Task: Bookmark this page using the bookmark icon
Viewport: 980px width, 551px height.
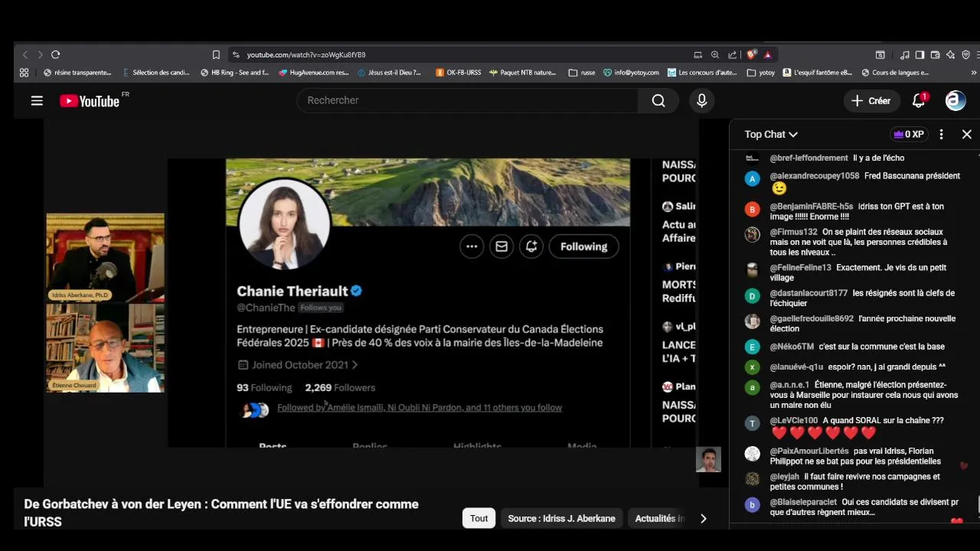Action: pyautogui.click(x=216, y=54)
